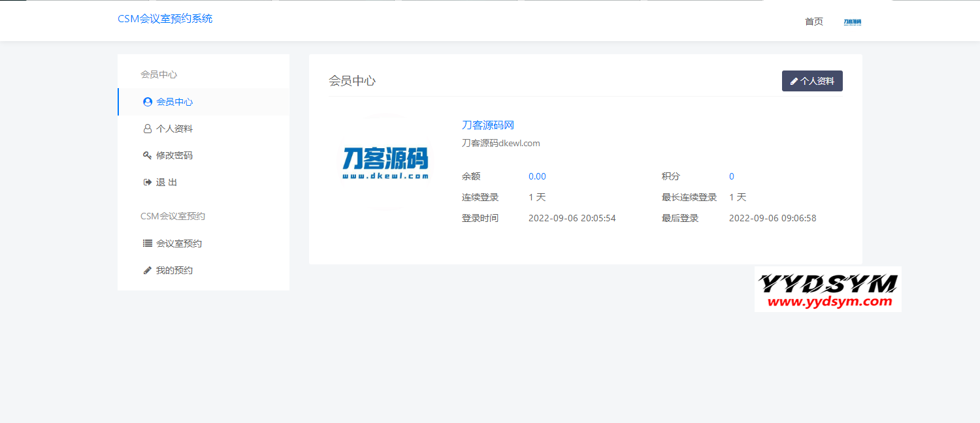Click the list icon beside 会议室预约

pyautogui.click(x=148, y=243)
